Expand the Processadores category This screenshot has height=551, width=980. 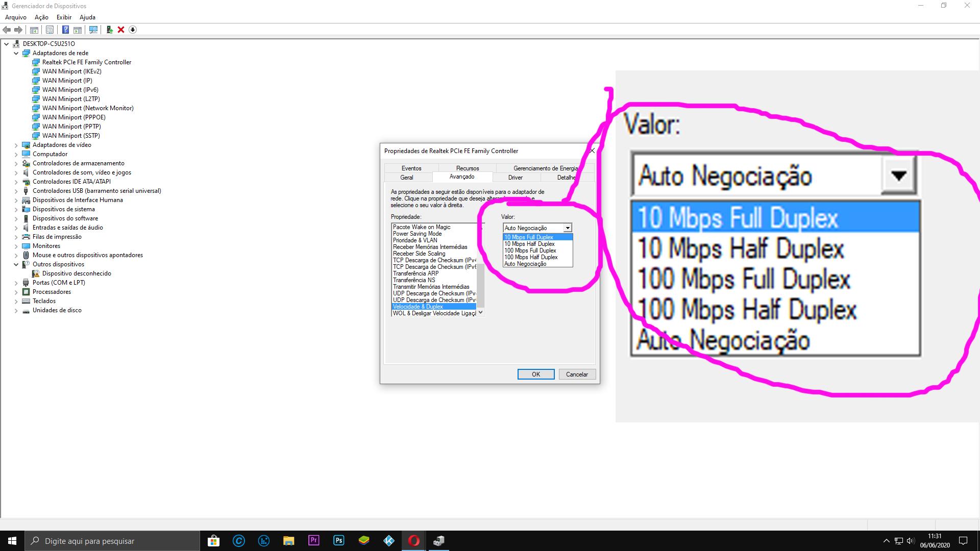(x=16, y=292)
